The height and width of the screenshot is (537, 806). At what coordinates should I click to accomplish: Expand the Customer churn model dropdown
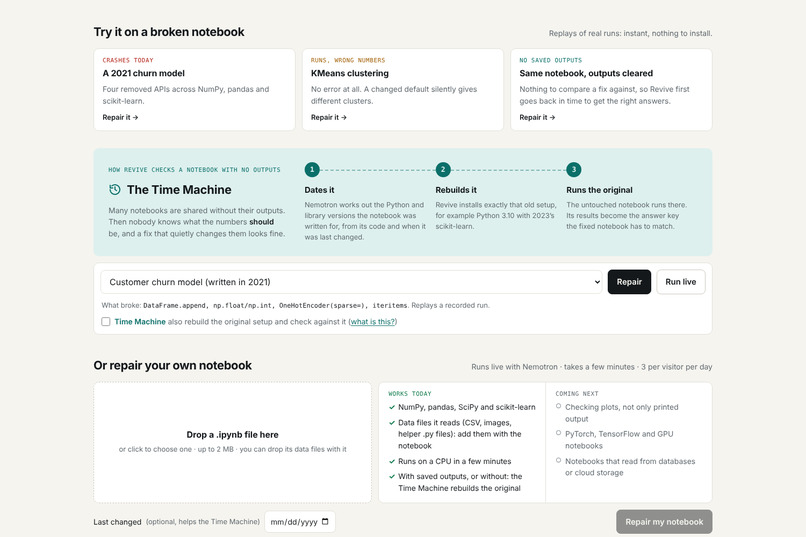click(x=352, y=282)
